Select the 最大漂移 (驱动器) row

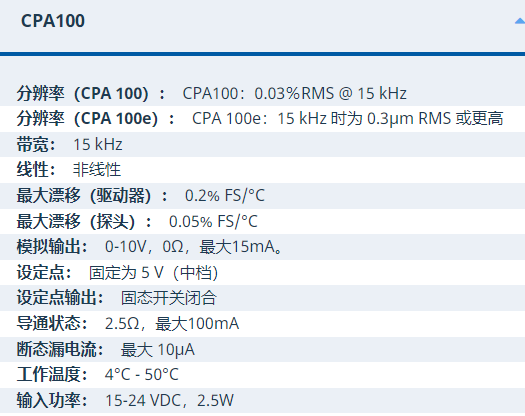point(262,196)
